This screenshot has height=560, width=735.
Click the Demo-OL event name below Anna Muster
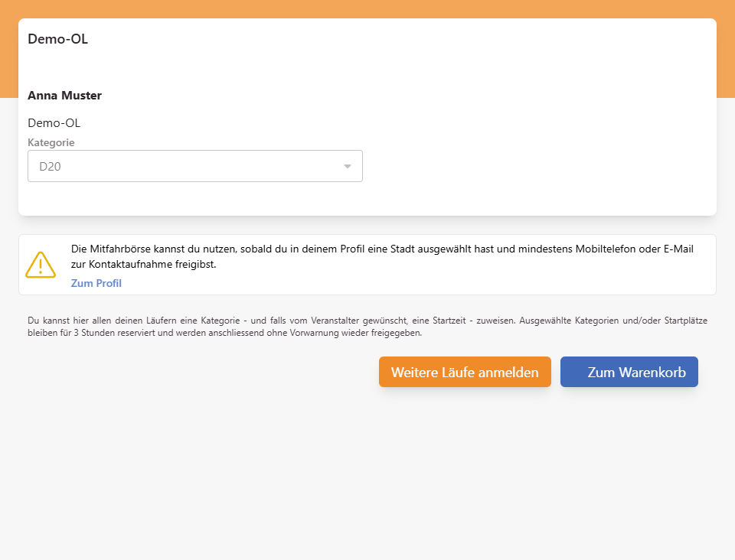pyautogui.click(x=54, y=123)
